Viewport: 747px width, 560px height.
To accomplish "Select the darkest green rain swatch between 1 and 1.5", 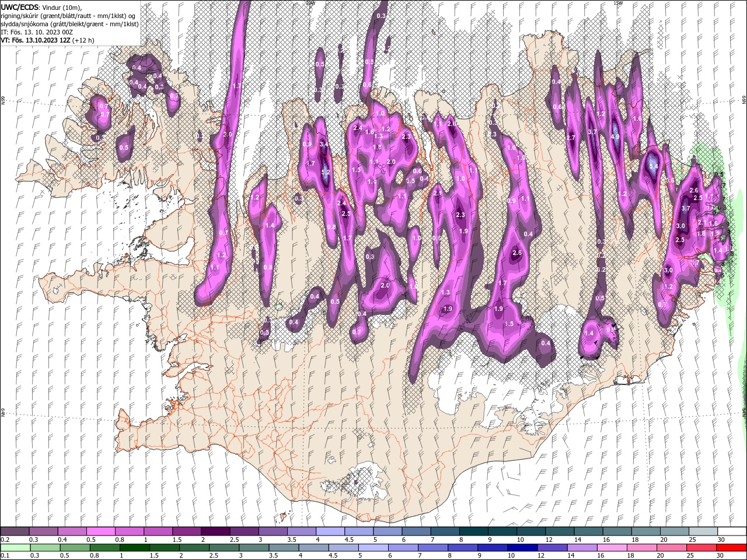I will coord(135,548).
